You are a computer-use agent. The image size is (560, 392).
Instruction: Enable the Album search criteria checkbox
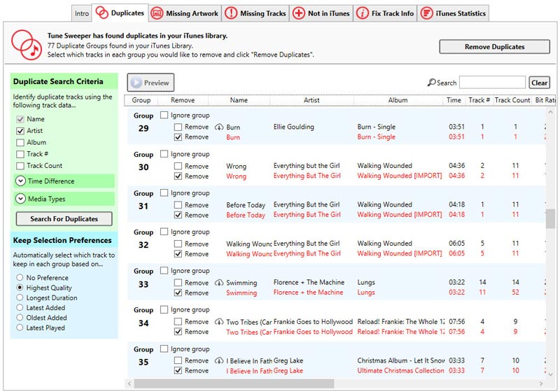20,143
